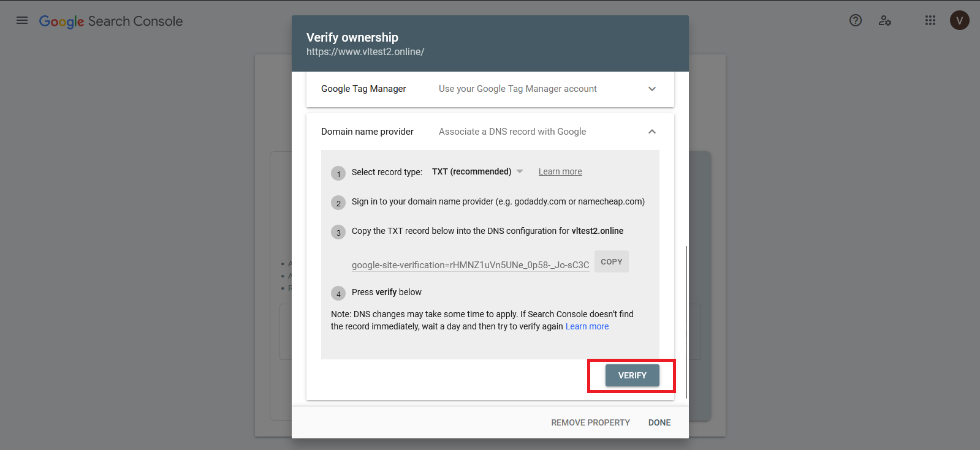Click 'Associate a DNS record with Google' text
The width and height of the screenshot is (980, 450).
(512, 132)
